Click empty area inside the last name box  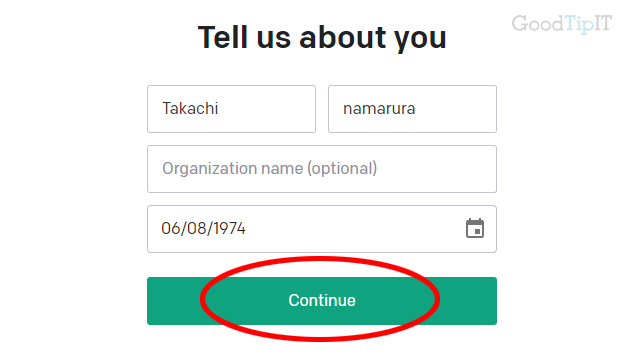455,109
